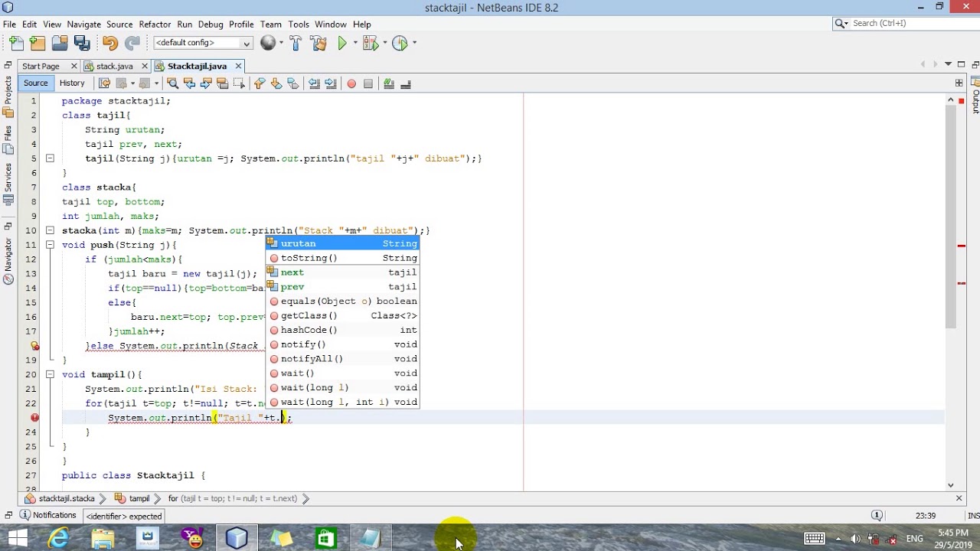
Task: Run project with green play icon
Action: 342,44
